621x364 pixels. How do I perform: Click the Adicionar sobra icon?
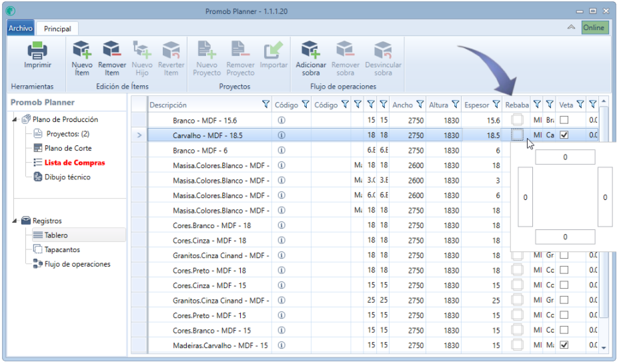pyautogui.click(x=311, y=50)
